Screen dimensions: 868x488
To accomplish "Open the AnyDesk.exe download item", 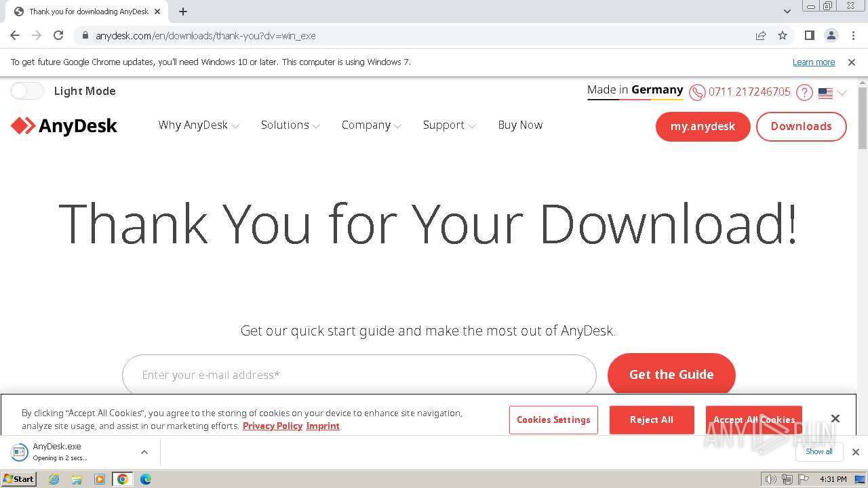I will coord(71,451).
